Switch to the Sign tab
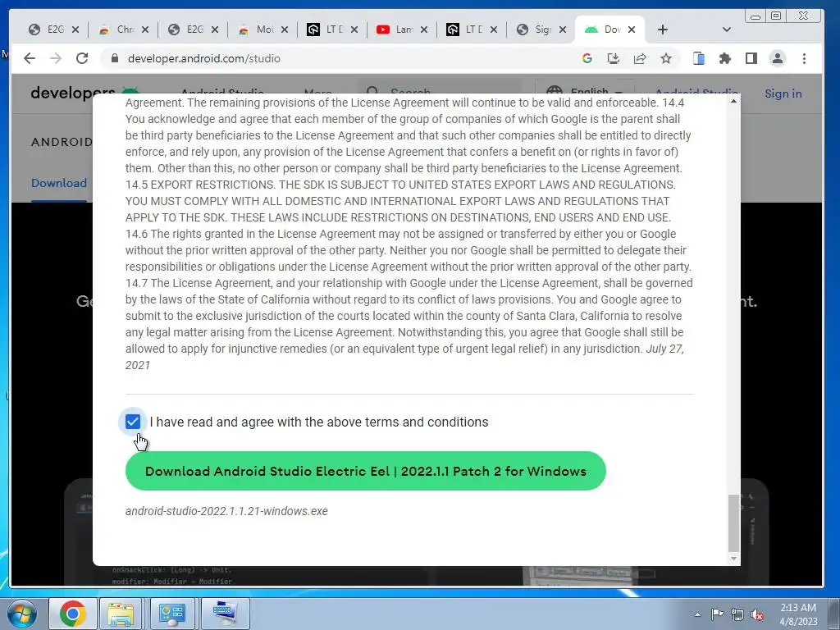This screenshot has width=840, height=630. [541, 30]
